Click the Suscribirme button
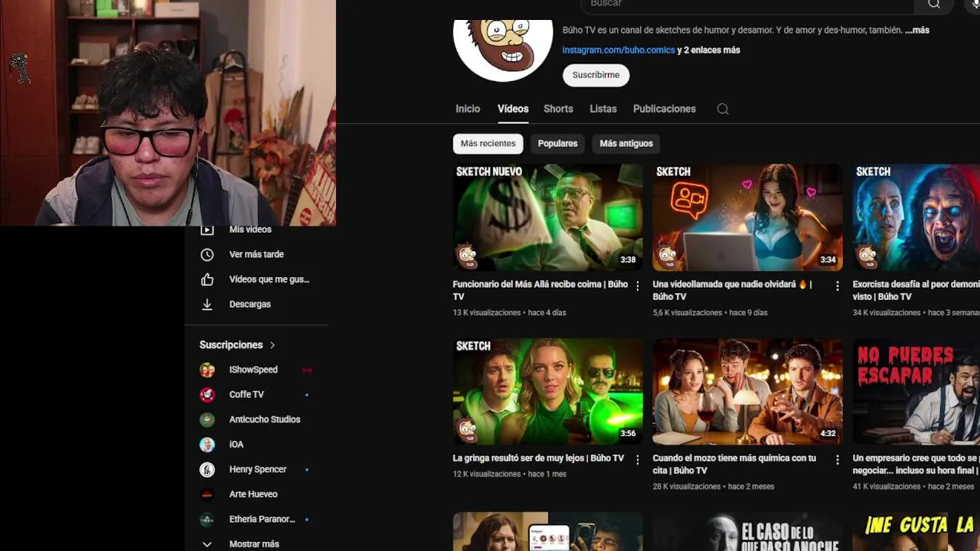This screenshot has width=980, height=551. [596, 75]
